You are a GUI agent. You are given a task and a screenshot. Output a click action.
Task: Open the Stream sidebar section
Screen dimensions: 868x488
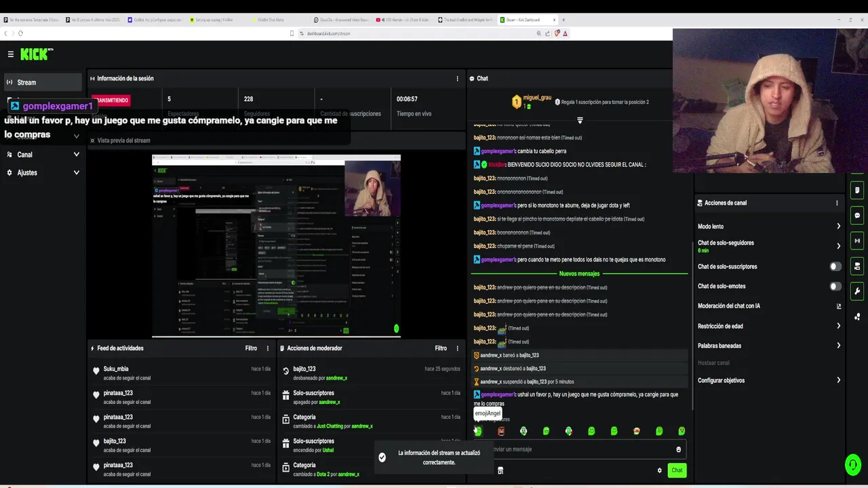43,82
